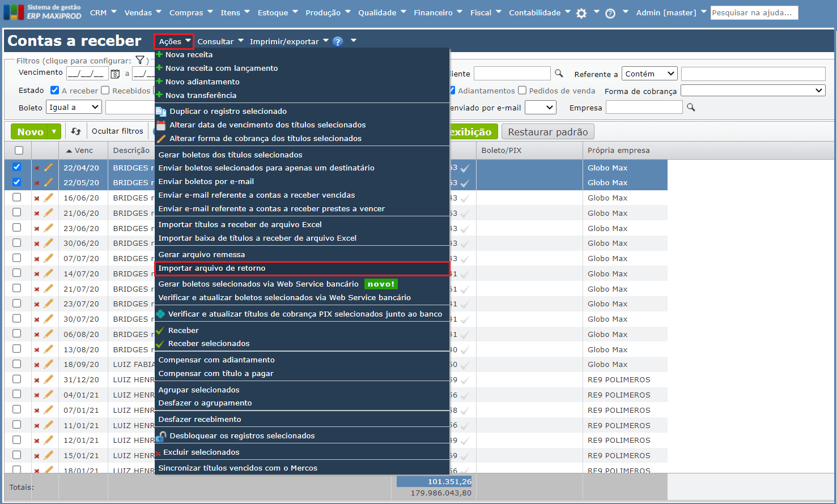Click the Vencimento calendar icon
The image size is (837, 504).
(115, 74)
